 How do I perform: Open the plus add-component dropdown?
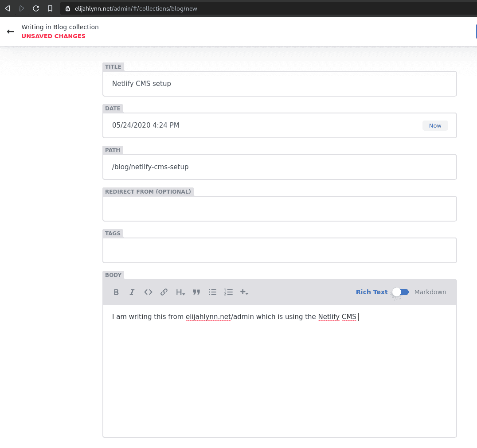(244, 292)
